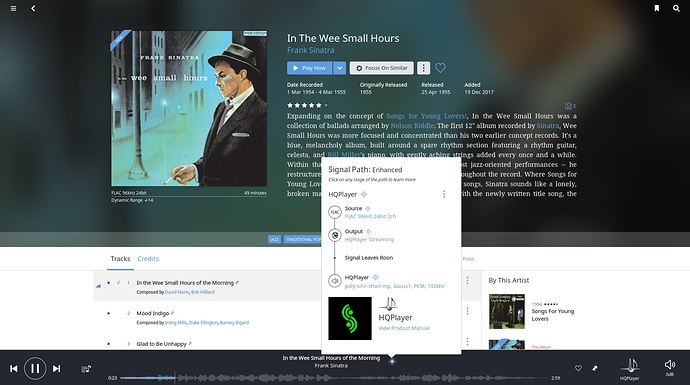Open Frank Sinatra artist link

311,50
